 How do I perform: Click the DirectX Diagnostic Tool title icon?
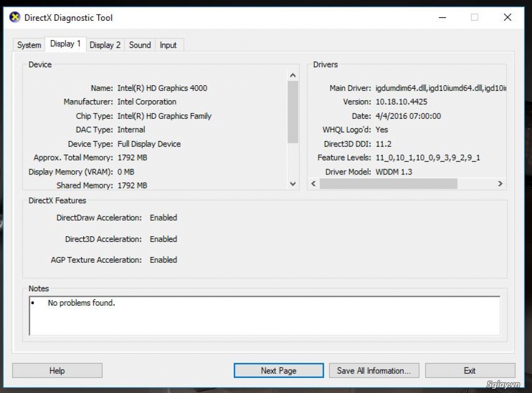point(15,17)
